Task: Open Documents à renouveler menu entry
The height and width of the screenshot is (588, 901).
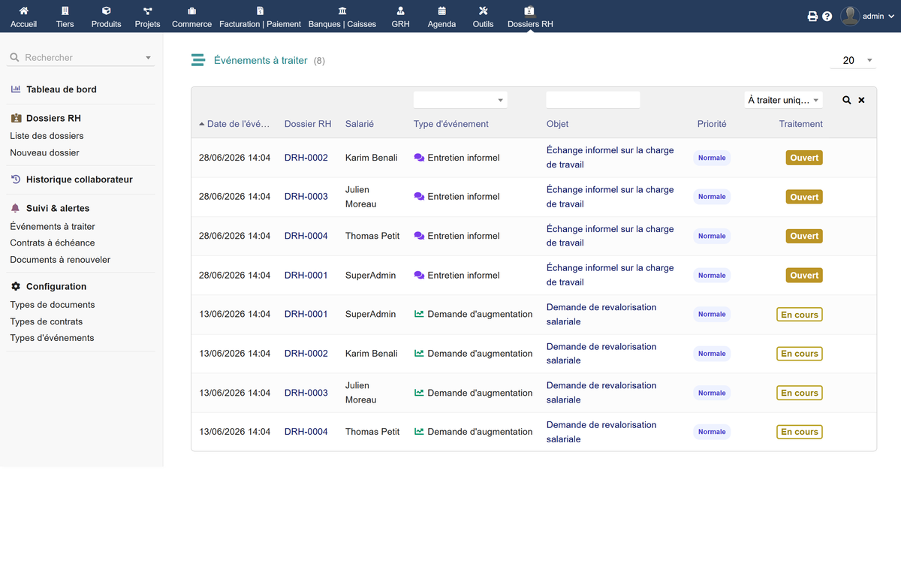Action: (x=60, y=260)
